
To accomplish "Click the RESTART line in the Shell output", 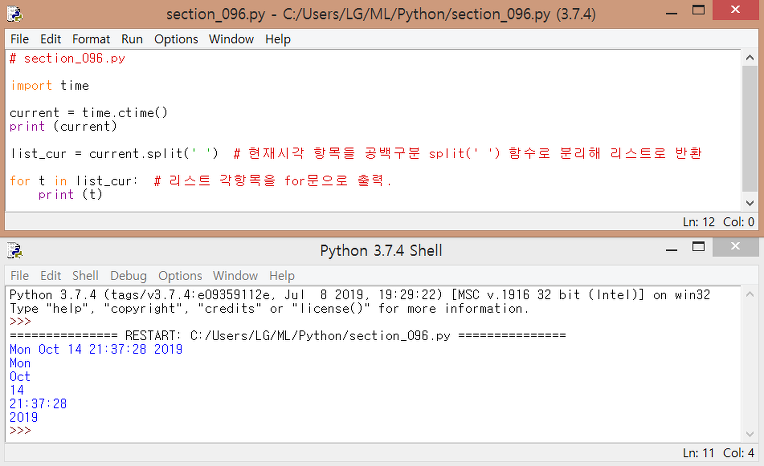I will [x=288, y=336].
